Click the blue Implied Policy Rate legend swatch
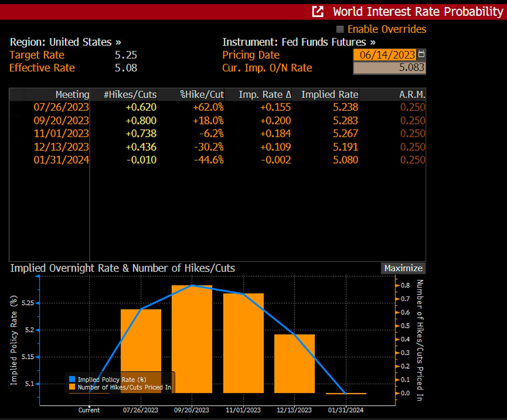507x420 pixels. tap(72, 379)
